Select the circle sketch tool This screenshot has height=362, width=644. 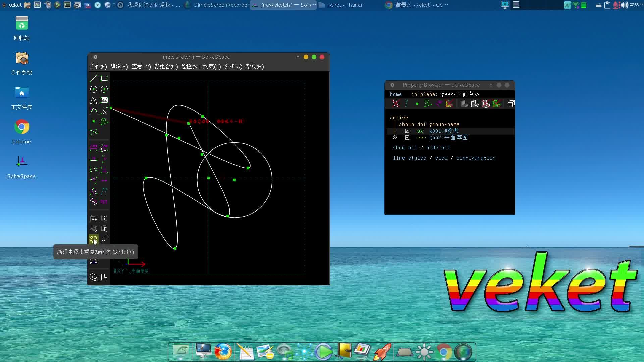(94, 89)
